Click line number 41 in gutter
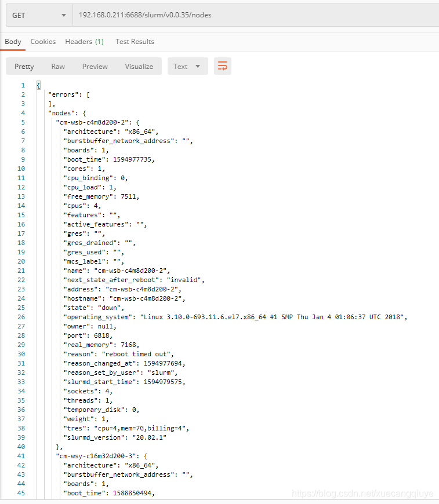Viewport: 439px width, 504px height. click(x=21, y=456)
